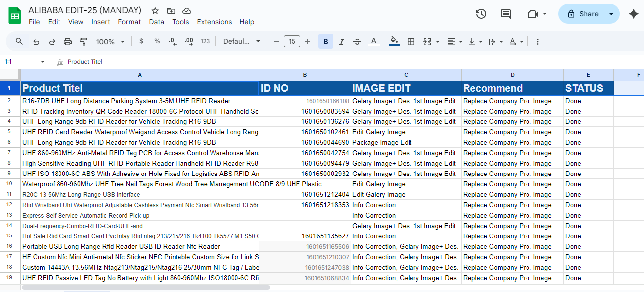The height and width of the screenshot is (292, 644).
Task: Select cell with ID 1601650083594
Action: (x=305, y=111)
